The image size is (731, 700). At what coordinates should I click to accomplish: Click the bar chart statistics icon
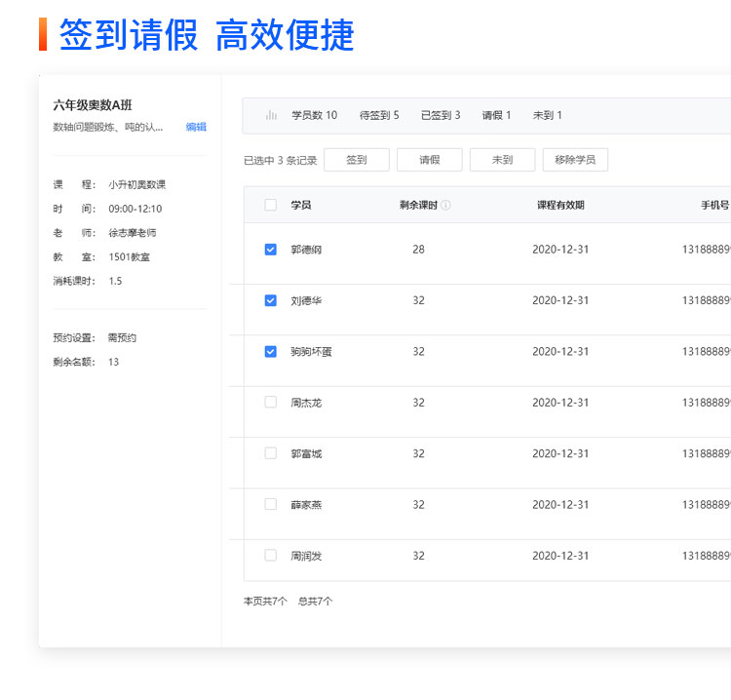tap(271, 115)
